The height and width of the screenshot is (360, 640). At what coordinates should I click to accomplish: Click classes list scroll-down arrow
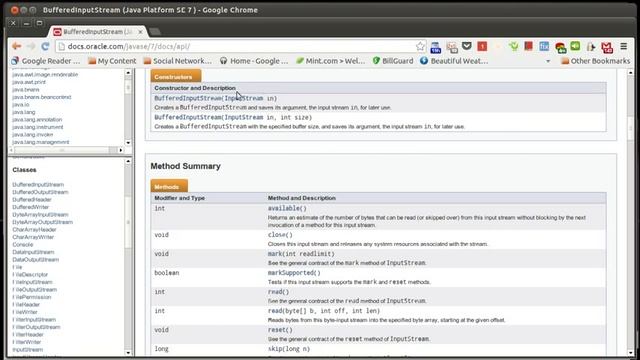tap(128, 353)
